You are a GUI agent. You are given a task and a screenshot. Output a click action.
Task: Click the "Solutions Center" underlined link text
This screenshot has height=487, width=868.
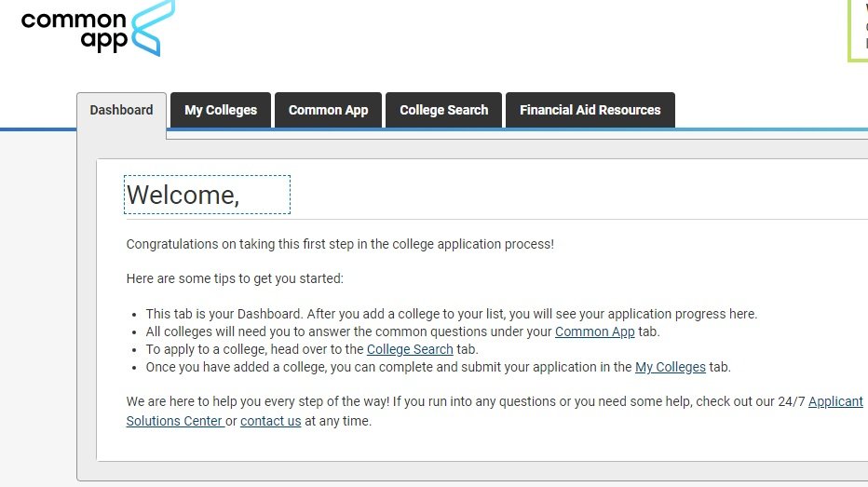[x=175, y=421]
